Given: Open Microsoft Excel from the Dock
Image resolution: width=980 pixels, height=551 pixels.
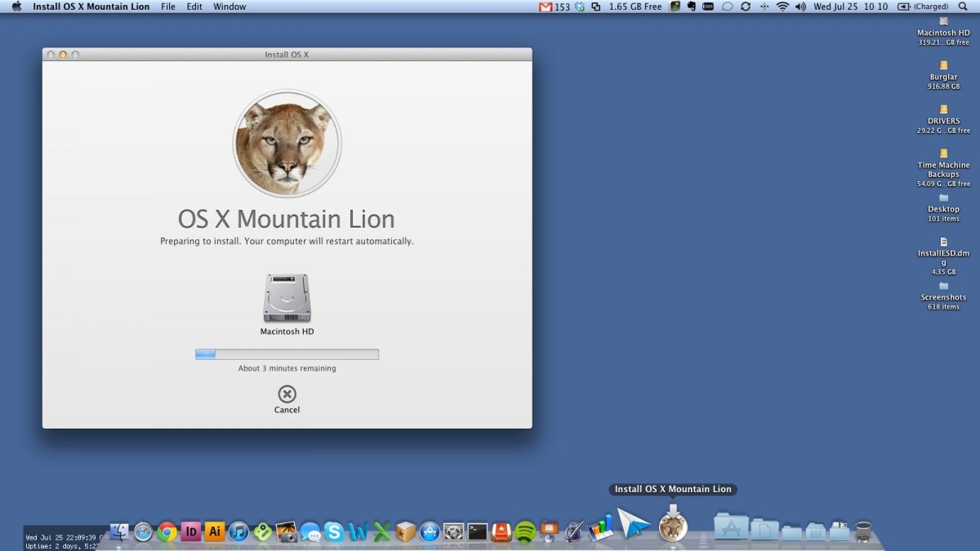Looking at the screenshot, I should coord(381,531).
